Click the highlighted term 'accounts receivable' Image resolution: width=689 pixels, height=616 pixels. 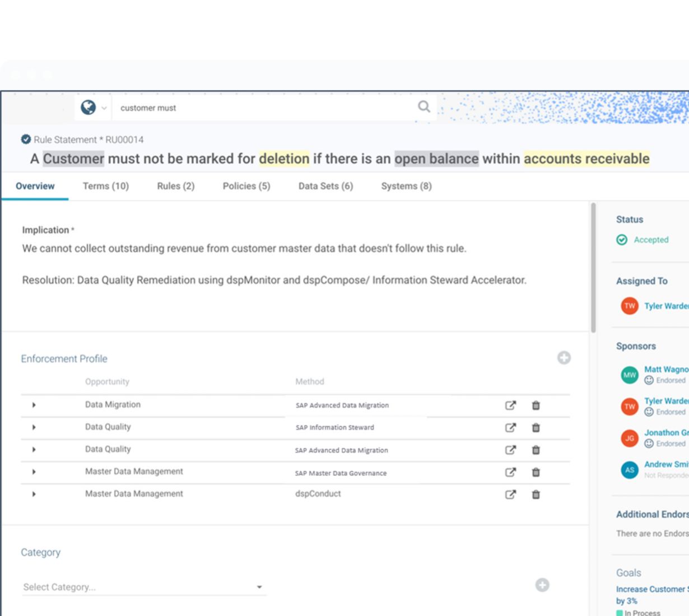coord(586,159)
